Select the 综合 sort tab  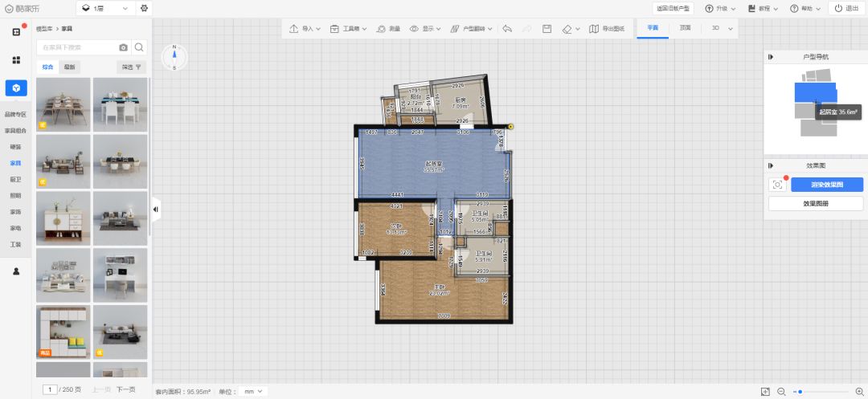[47, 67]
